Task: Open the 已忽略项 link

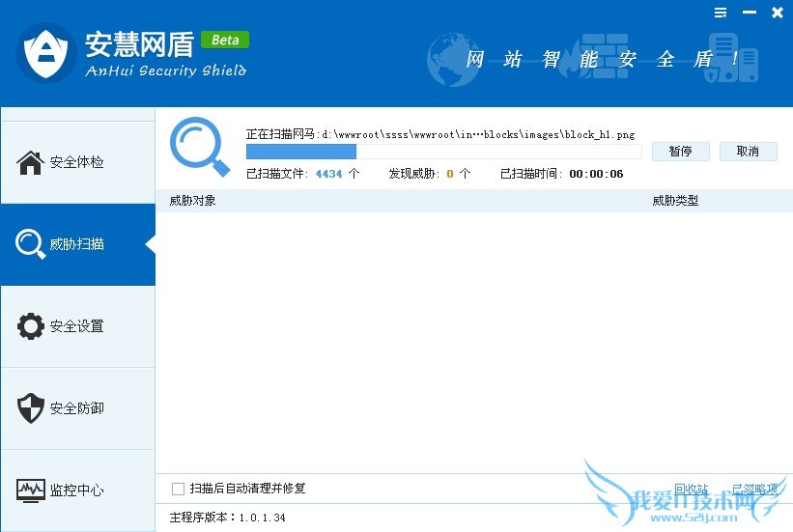Action: point(754,489)
